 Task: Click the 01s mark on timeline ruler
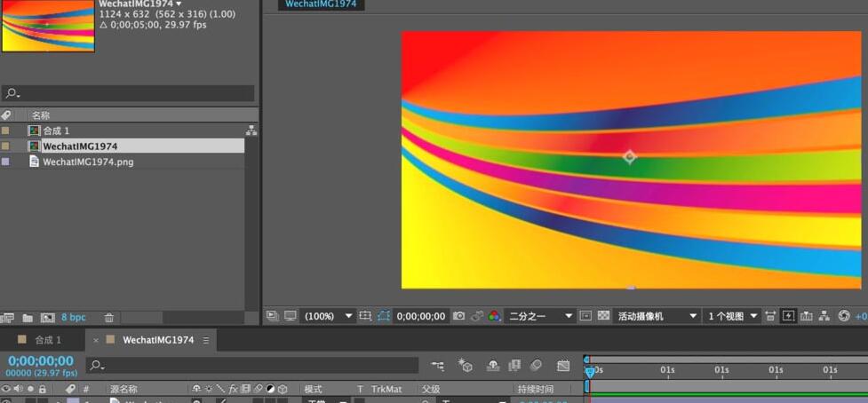(667, 370)
